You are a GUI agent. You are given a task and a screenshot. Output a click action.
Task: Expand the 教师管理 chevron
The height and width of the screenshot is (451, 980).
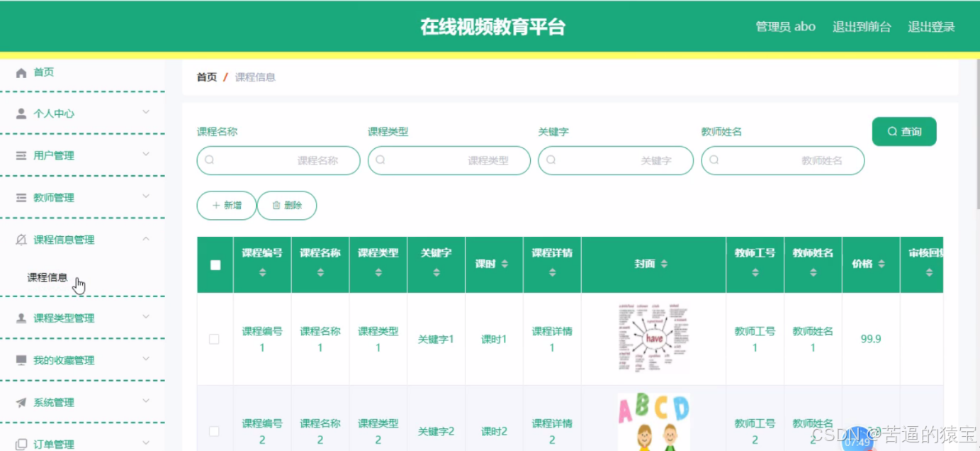coord(146,196)
